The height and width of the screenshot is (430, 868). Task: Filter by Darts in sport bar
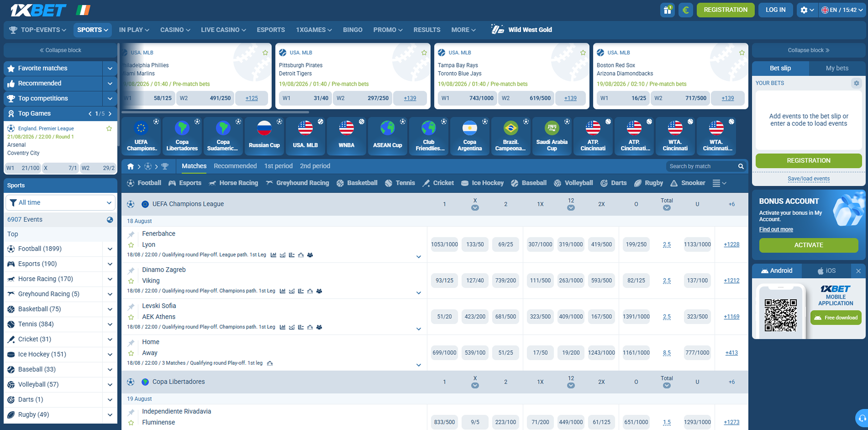coord(614,183)
